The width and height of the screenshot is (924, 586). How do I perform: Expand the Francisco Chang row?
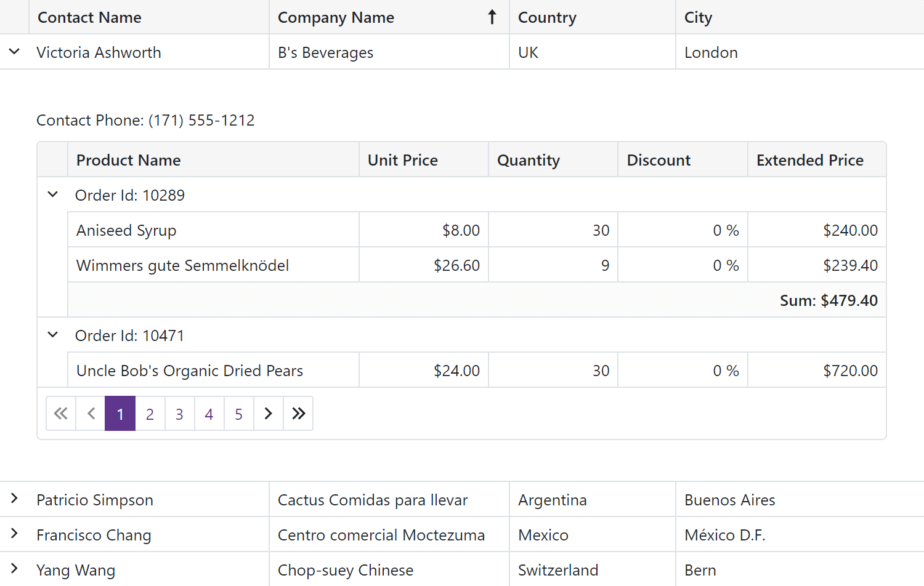[14, 534]
